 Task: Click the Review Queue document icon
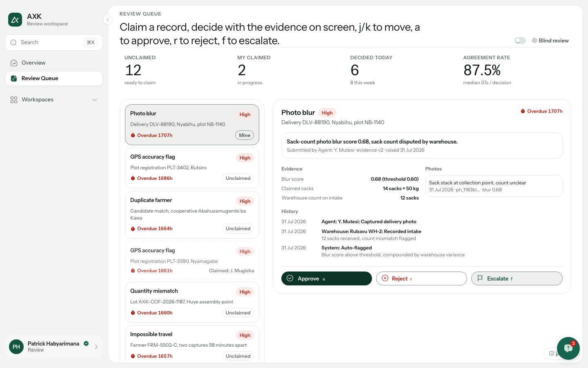pos(14,79)
